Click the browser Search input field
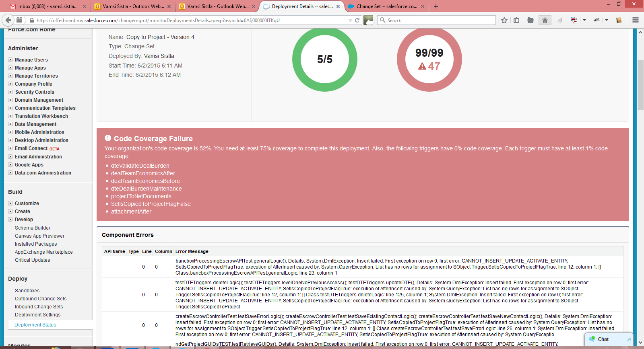This screenshot has height=349, width=644. click(436, 20)
